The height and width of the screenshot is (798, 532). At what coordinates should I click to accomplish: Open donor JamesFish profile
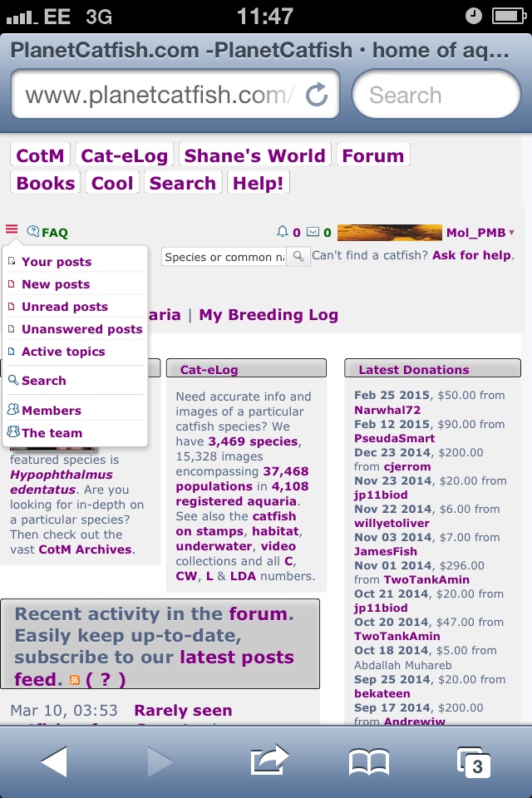(x=386, y=551)
